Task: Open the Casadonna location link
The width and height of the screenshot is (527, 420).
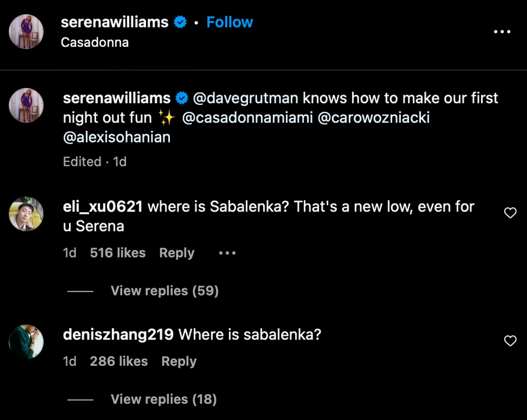Action: pos(95,42)
